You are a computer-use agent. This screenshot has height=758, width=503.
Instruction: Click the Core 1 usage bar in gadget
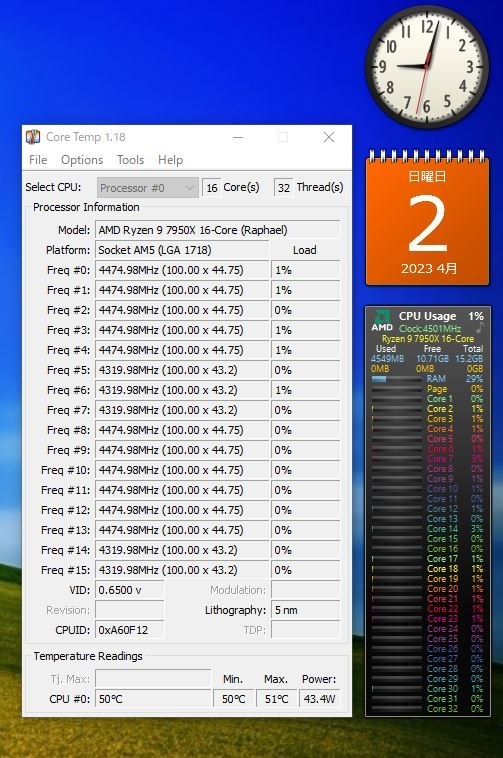[x=396, y=399]
